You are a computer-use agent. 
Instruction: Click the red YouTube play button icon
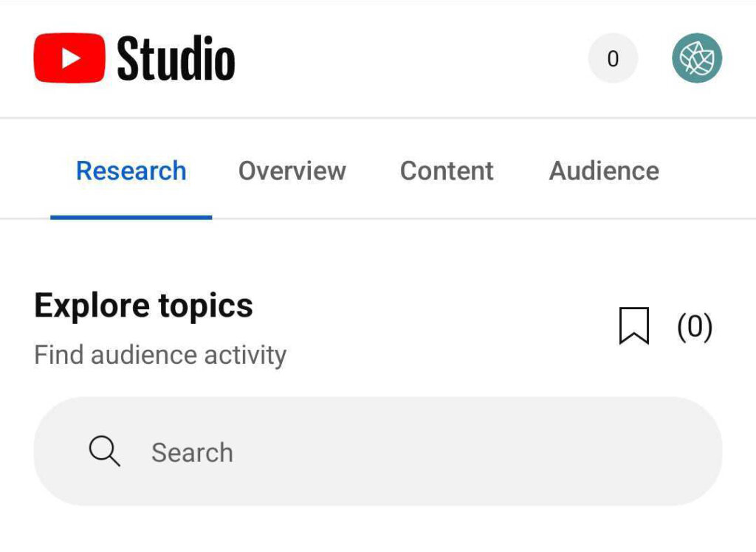point(70,58)
